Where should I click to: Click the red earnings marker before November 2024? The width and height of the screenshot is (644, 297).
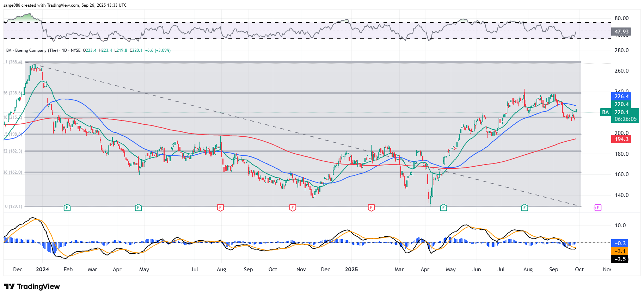(x=292, y=208)
